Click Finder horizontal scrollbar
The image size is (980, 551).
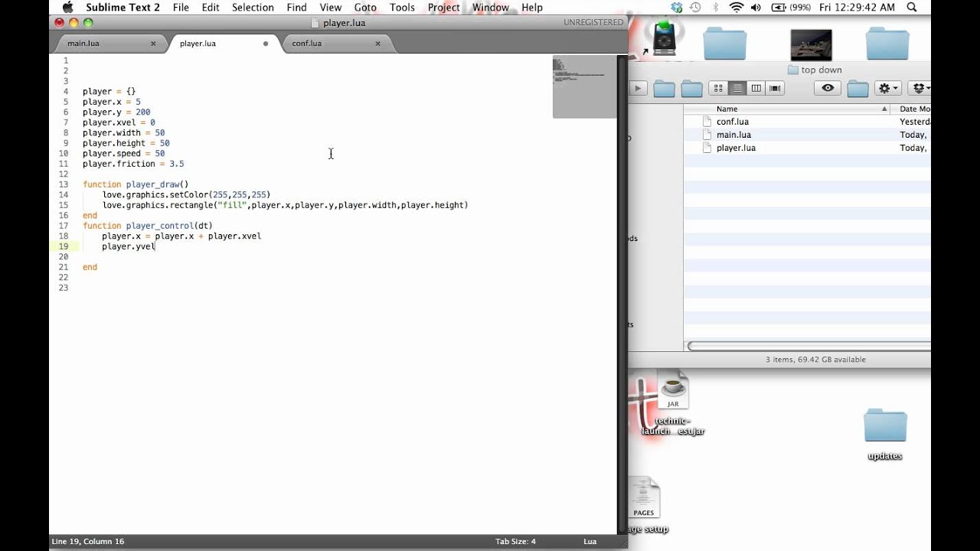pos(808,346)
